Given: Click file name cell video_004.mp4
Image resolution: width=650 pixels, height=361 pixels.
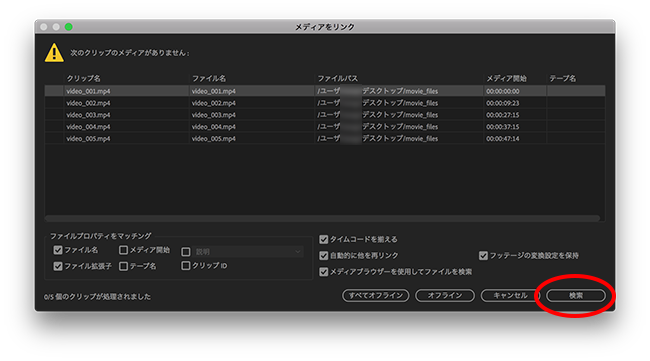Looking at the screenshot, I should [x=213, y=127].
